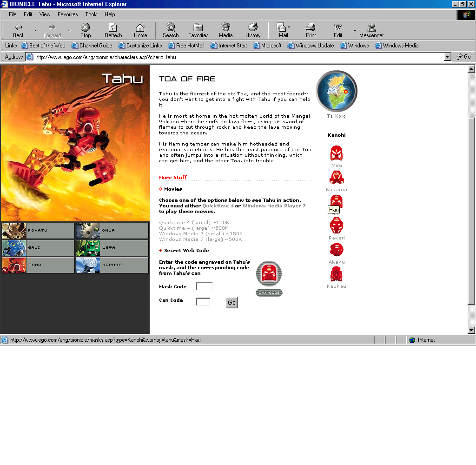476x465 pixels.
Task: Click the Stop toolbar button
Action: pyautogui.click(x=86, y=31)
